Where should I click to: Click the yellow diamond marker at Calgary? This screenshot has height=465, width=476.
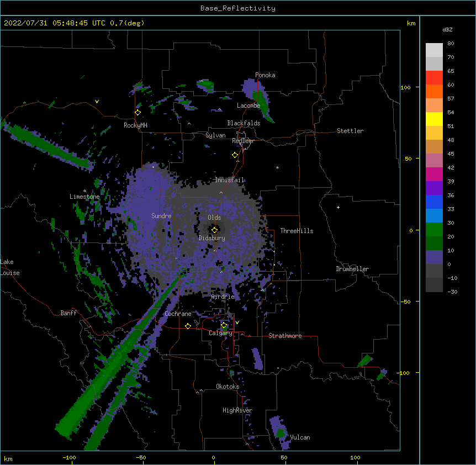pyautogui.click(x=224, y=325)
